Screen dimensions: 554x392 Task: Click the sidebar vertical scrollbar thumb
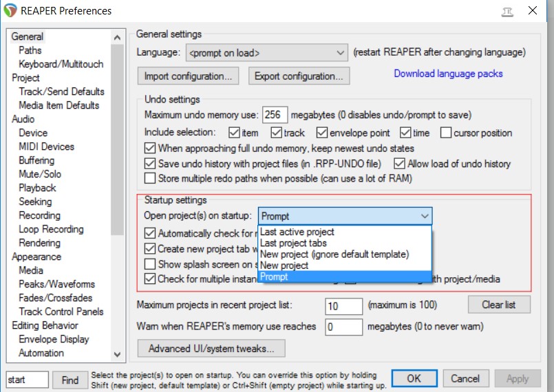pos(117,140)
